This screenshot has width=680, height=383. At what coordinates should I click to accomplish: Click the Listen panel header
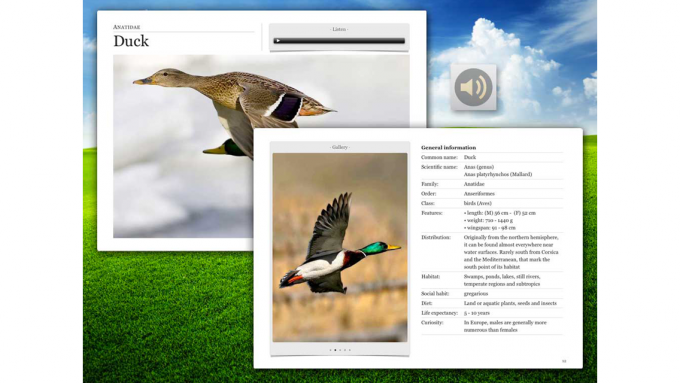(x=339, y=29)
